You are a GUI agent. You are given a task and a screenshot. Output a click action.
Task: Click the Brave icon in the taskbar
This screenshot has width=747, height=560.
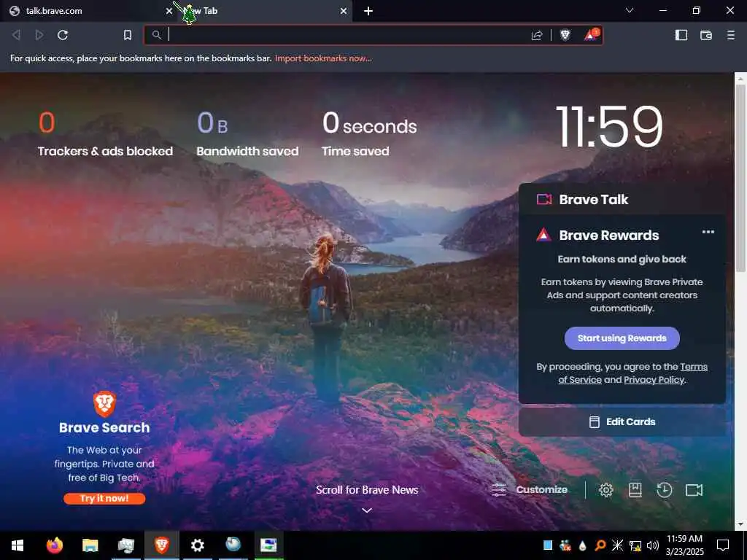(x=161, y=545)
